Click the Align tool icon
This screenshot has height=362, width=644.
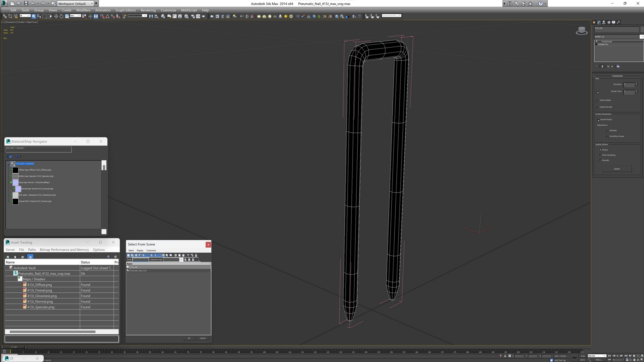pyautogui.click(x=156, y=16)
